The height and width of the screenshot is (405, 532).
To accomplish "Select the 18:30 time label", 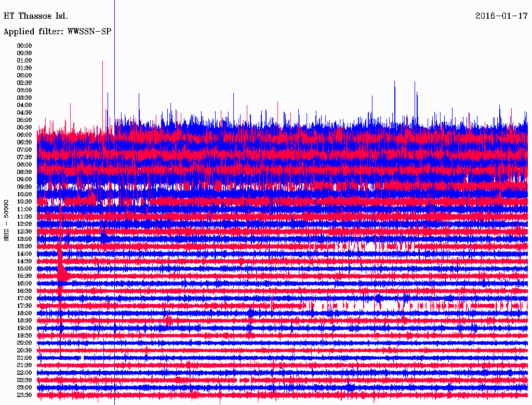I will click(x=24, y=321).
